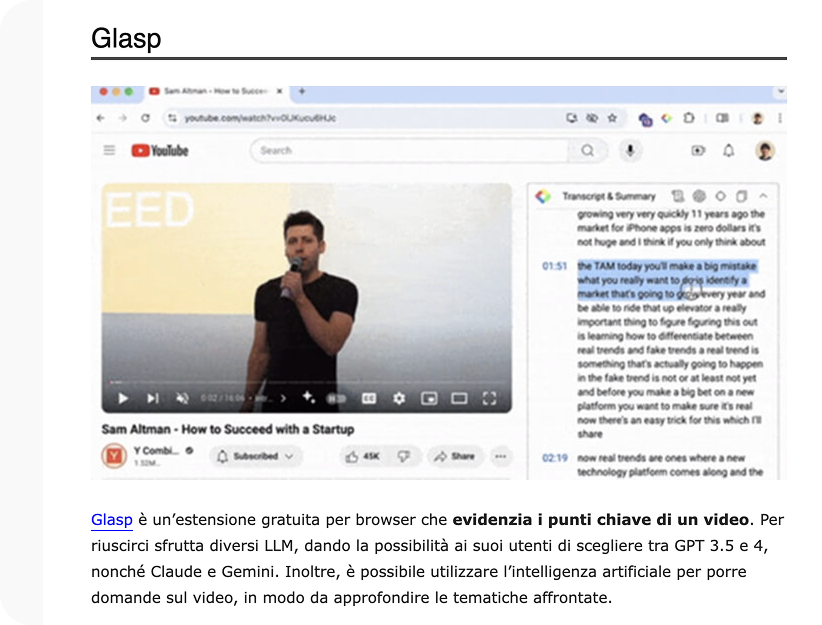Viewport: 822px width, 625px height.
Task: Click the browser forward arrow
Action: [123, 118]
